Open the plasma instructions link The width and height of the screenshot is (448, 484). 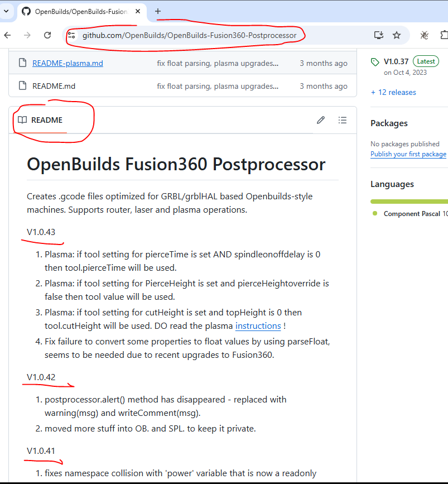point(258,326)
